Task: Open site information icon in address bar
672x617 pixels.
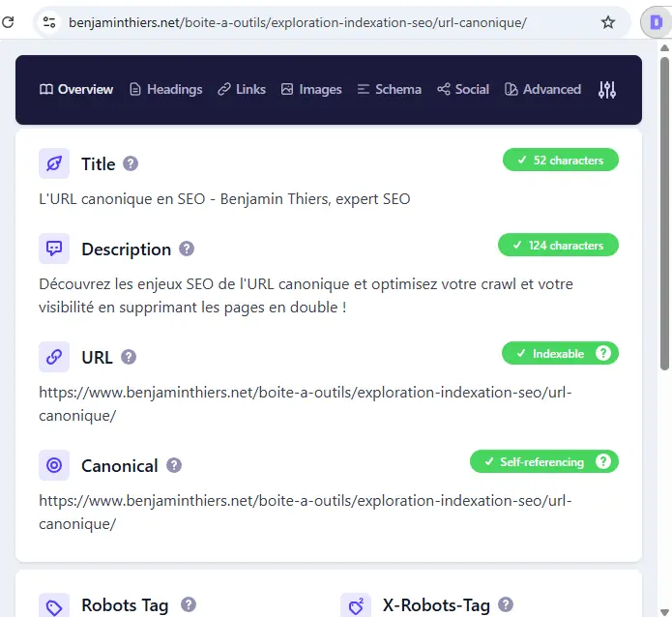Action: pyautogui.click(x=50, y=22)
